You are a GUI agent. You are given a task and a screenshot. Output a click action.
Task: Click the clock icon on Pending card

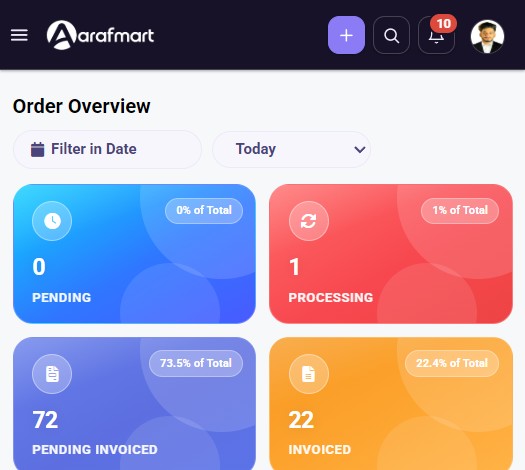[52, 221]
